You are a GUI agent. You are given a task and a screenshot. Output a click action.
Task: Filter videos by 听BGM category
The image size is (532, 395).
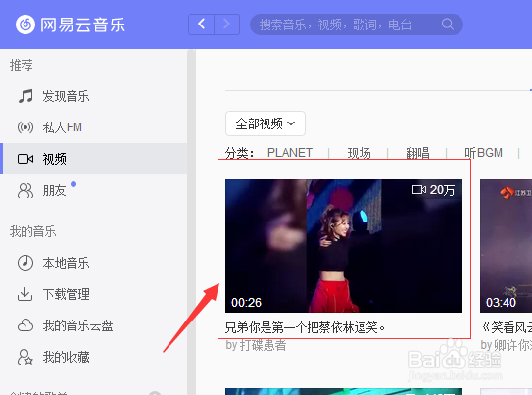click(x=483, y=153)
